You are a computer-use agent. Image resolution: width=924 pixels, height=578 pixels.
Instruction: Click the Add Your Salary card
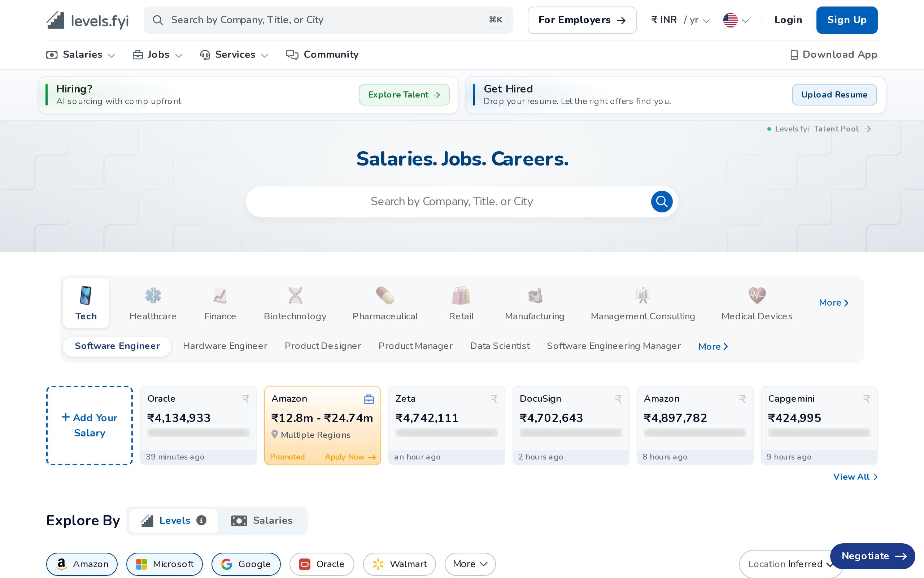pos(90,426)
